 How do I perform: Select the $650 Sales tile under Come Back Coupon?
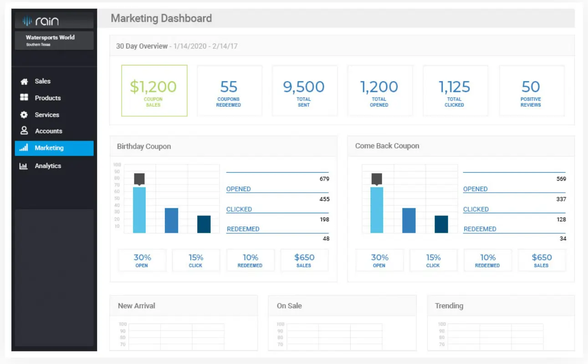point(542,261)
